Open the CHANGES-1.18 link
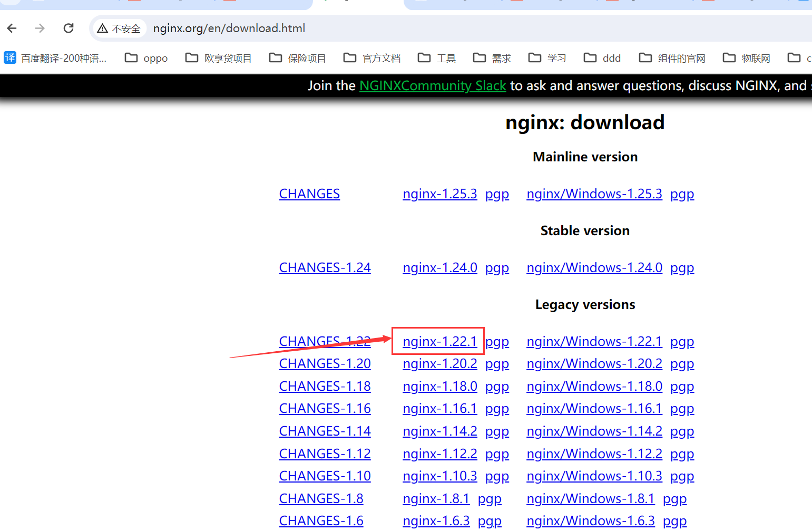This screenshot has width=812, height=530. pos(325,387)
